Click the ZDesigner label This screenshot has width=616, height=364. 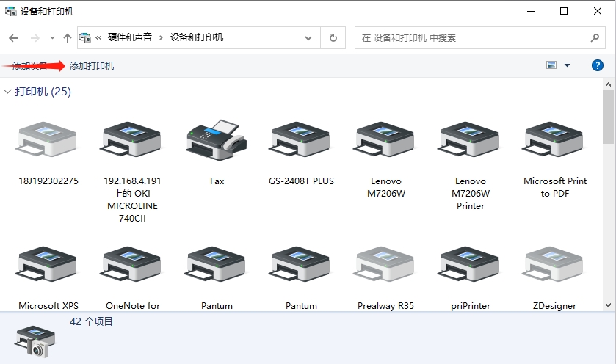coord(555,305)
